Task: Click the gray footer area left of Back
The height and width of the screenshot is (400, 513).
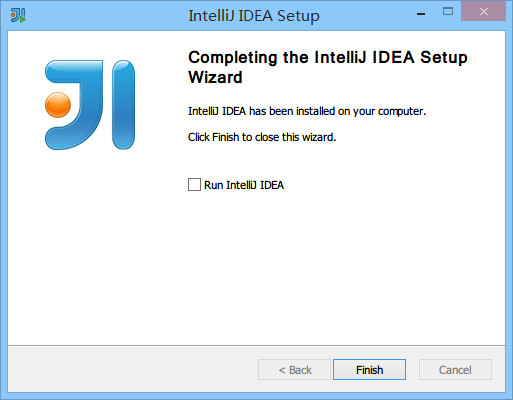Action: pyautogui.click(x=133, y=369)
